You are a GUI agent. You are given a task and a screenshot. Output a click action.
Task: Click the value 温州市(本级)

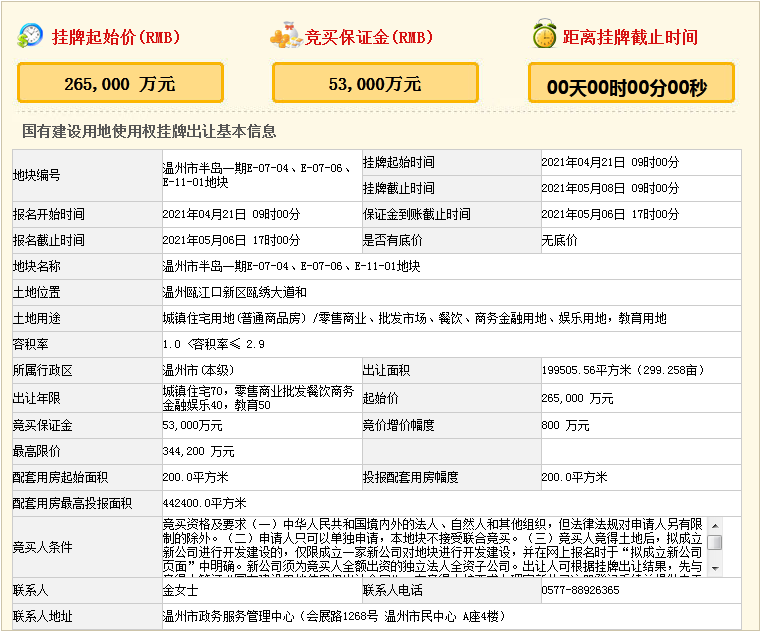[x=198, y=370]
